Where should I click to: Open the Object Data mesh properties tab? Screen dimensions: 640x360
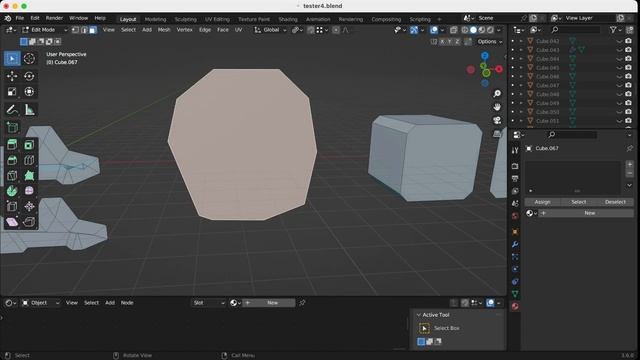(515, 294)
